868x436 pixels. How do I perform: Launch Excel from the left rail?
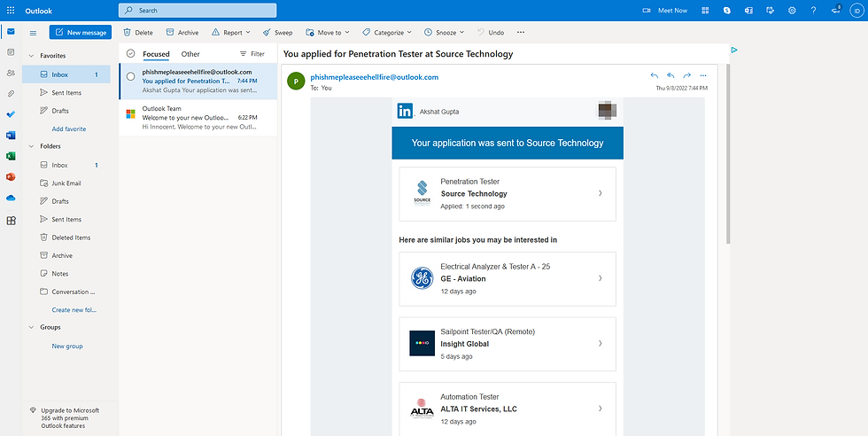pyautogui.click(x=11, y=156)
